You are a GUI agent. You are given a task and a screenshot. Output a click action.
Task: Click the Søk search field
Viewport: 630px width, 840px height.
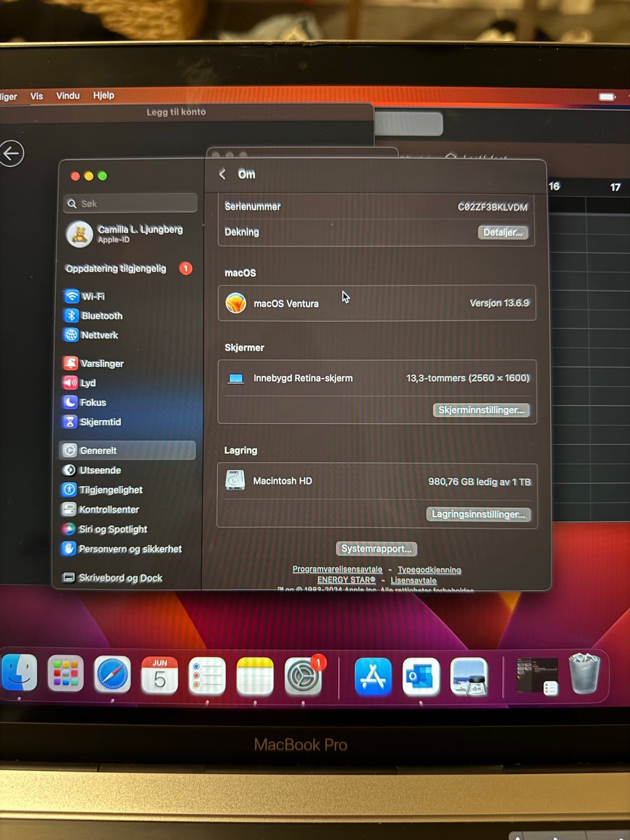[131, 203]
